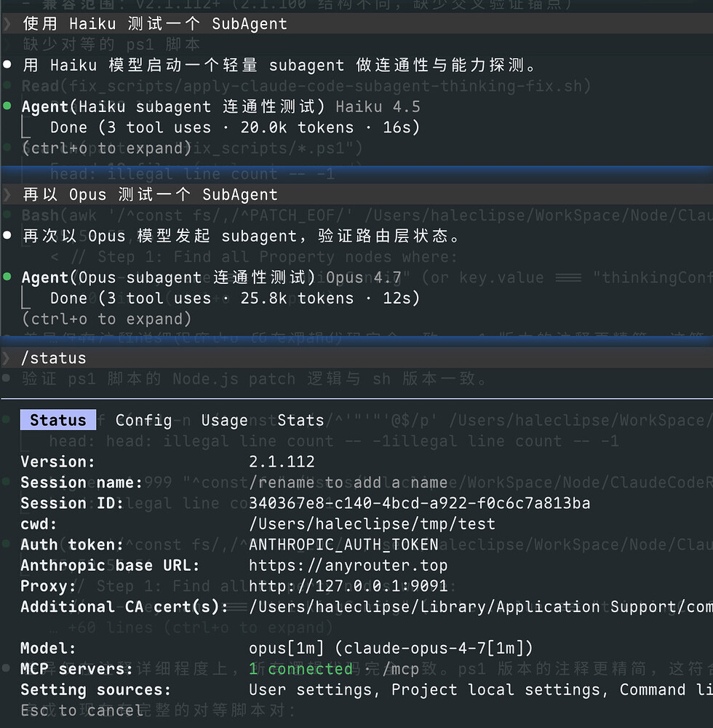713x728 pixels.
Task: Click the 'Additional CA cert(s):' label
Action: coord(124,606)
